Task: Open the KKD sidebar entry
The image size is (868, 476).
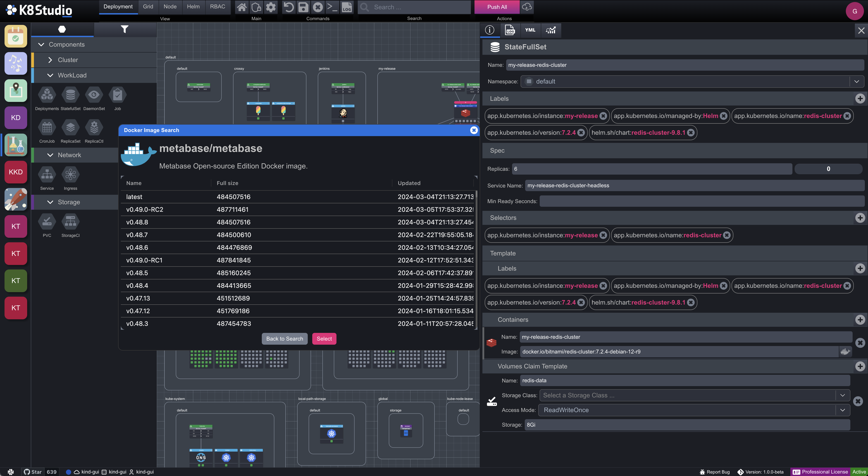Action: 15,172
